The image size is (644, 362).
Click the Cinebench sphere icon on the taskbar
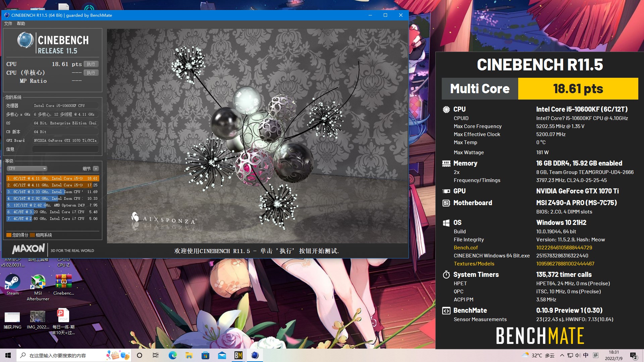click(x=255, y=355)
